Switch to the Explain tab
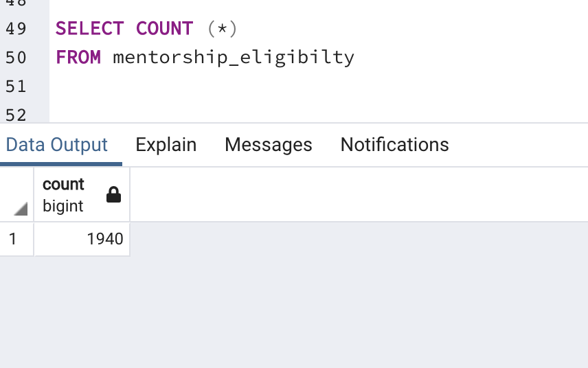This screenshot has width=588, height=368. tap(166, 145)
